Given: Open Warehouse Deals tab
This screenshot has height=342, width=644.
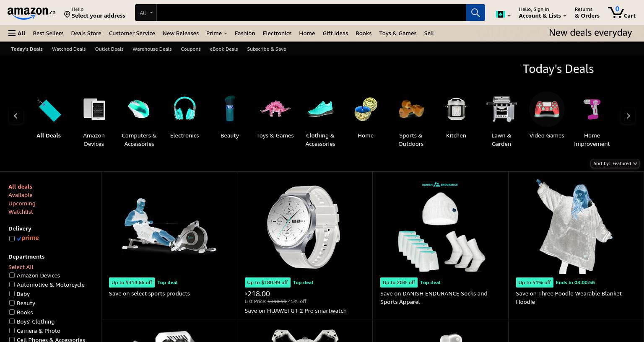Looking at the screenshot, I should [x=152, y=49].
